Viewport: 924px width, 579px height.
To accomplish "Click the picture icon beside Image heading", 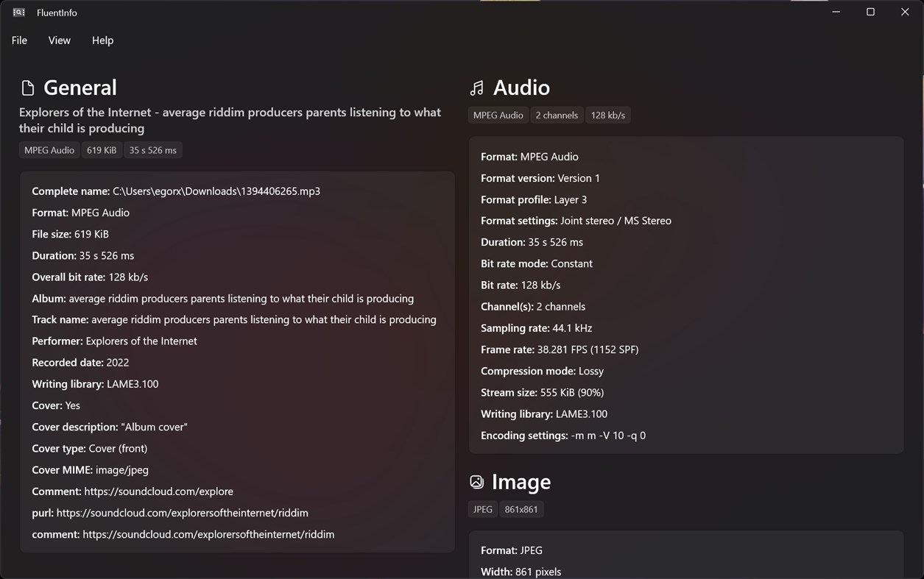I will (476, 481).
